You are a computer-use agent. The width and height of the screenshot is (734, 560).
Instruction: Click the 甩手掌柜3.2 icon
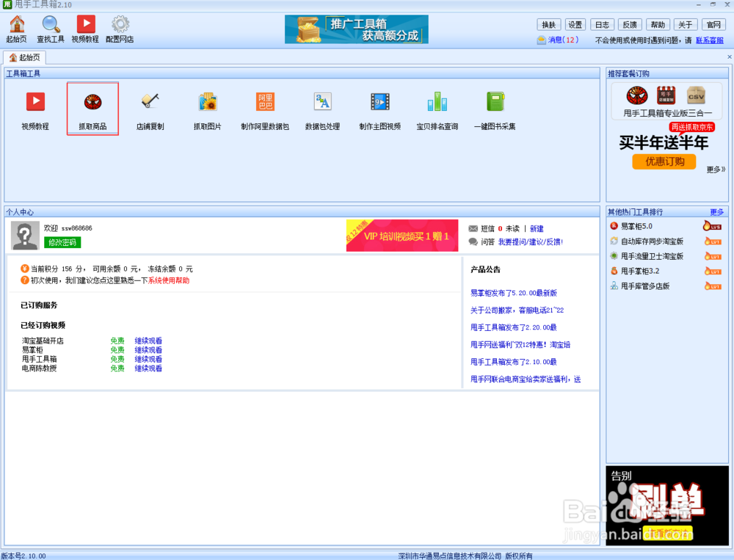click(614, 271)
